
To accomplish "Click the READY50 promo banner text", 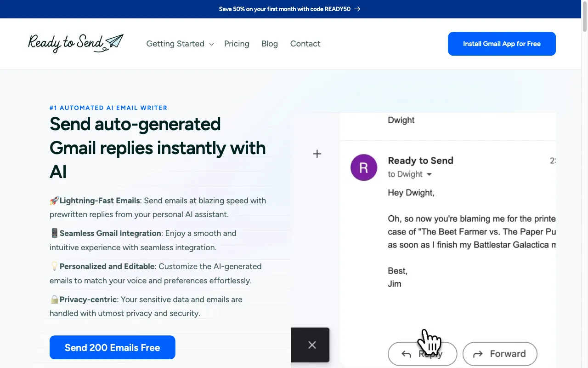I will (285, 9).
